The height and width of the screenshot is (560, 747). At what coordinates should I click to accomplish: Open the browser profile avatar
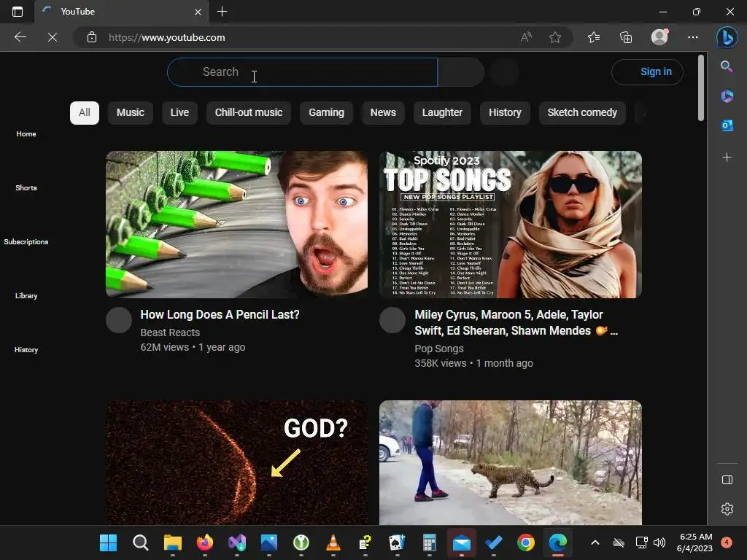click(659, 36)
